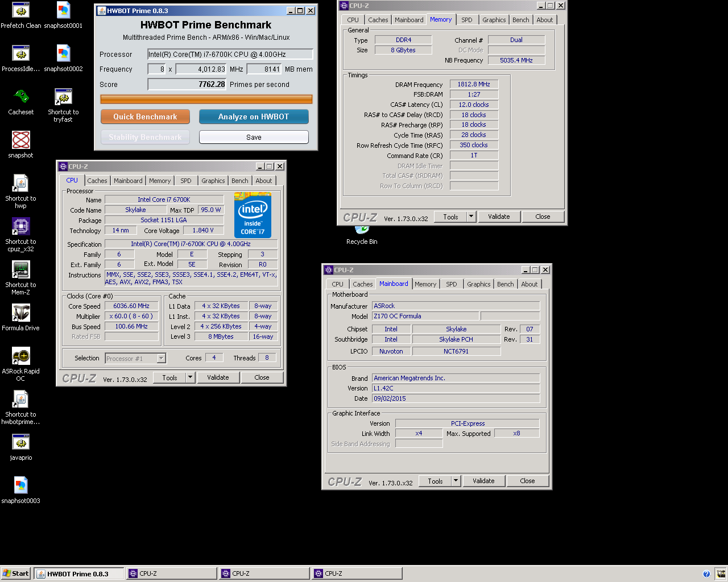The width and height of the screenshot is (728, 582).
Task: Open Mainboard tab in CPU window
Action: [x=128, y=181]
